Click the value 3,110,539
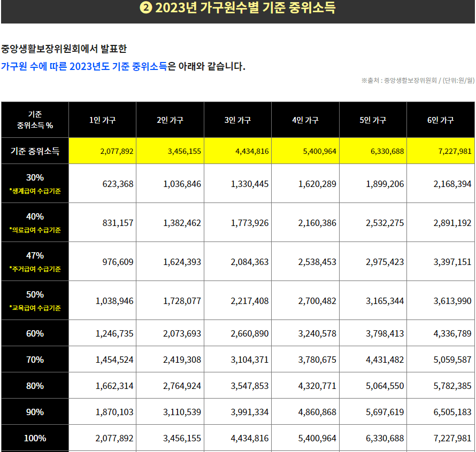The height and width of the screenshot is (452, 476). pos(182,412)
